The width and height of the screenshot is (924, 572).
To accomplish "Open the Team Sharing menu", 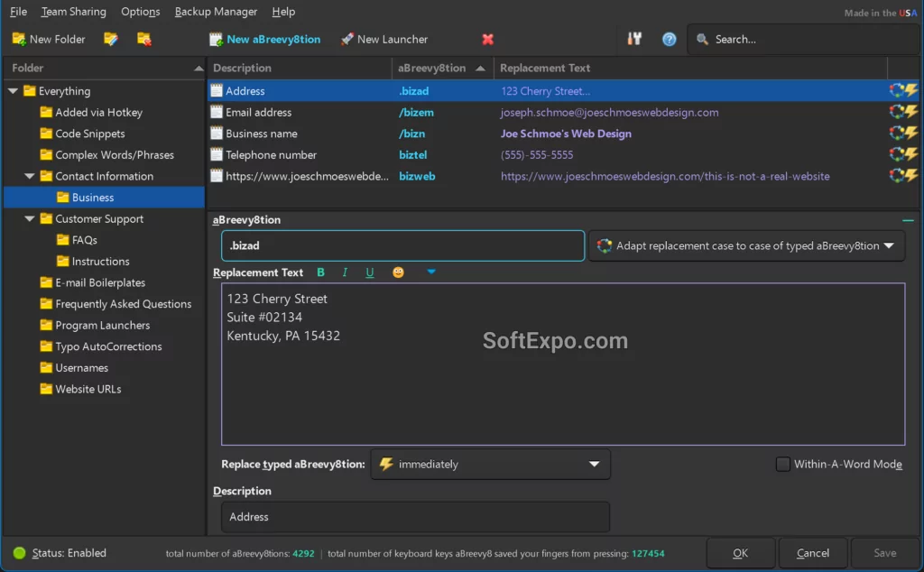I will (73, 12).
